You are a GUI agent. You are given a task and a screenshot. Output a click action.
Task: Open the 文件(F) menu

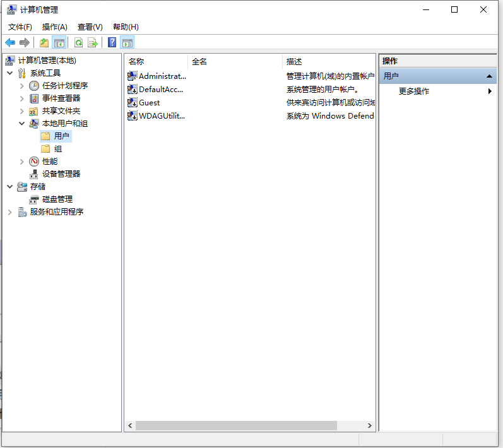(20, 27)
